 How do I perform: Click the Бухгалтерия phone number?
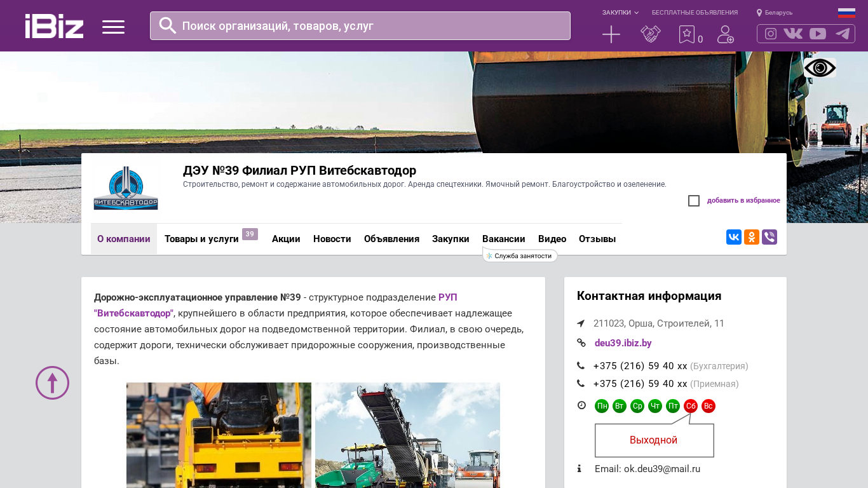641,366
